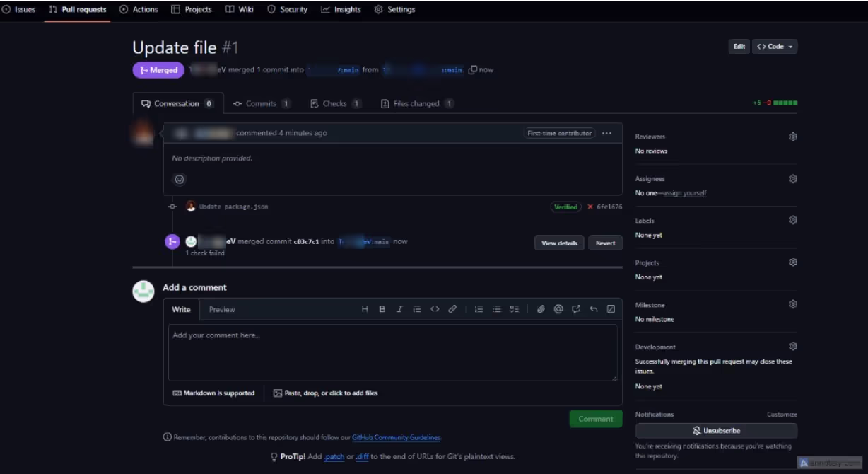Switch to the Files changed tab
Image resolution: width=868 pixels, height=474 pixels.
point(417,103)
